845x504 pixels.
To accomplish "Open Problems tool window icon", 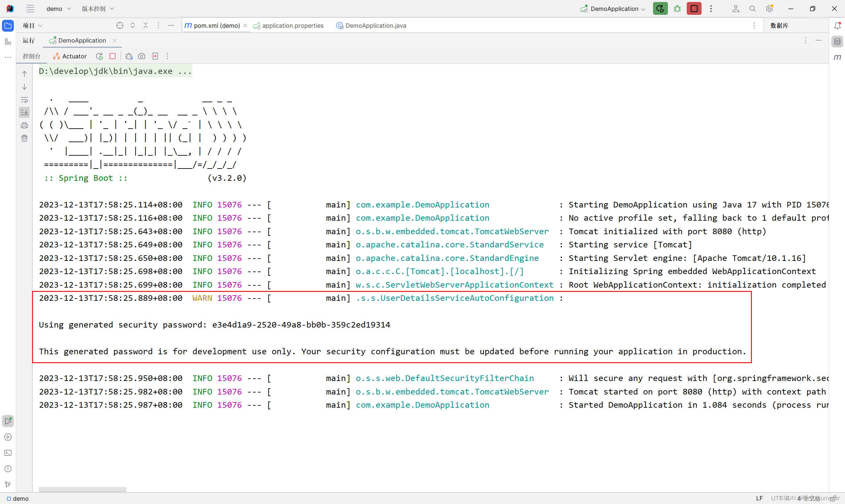I will coord(8,469).
